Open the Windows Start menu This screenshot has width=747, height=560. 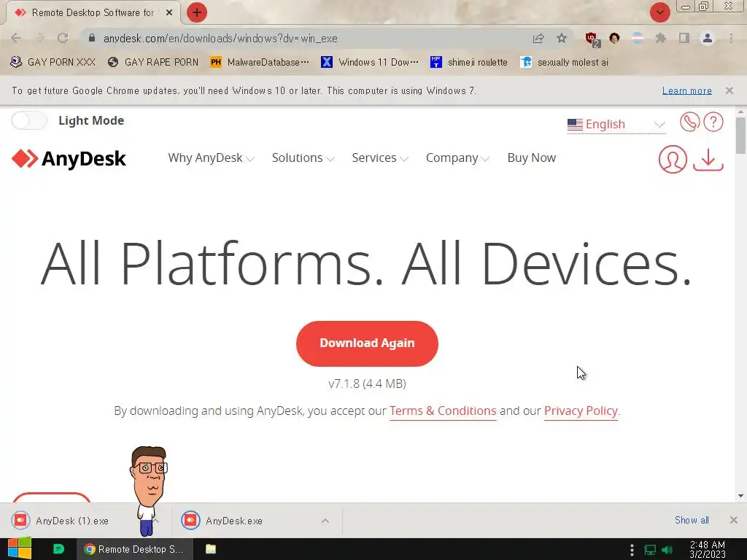click(20, 549)
